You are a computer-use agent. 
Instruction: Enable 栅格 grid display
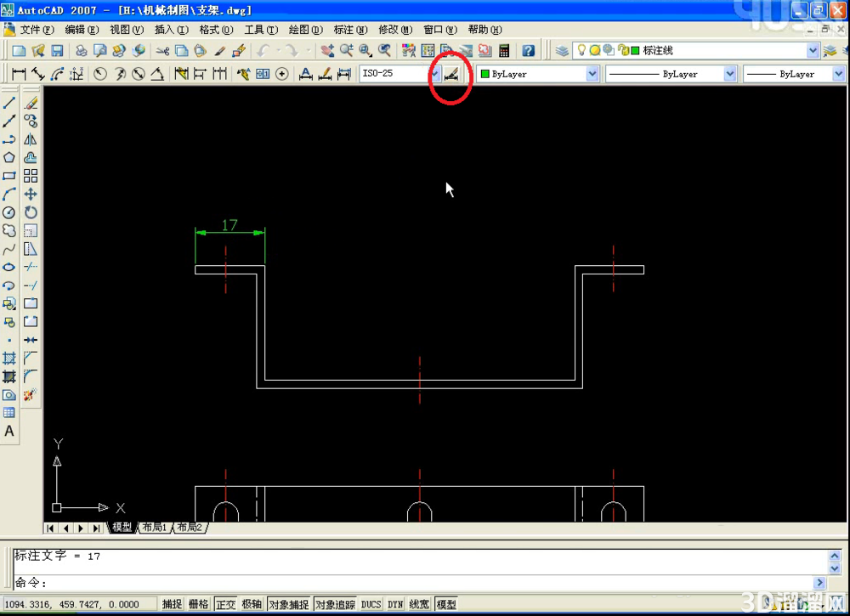tap(198, 604)
